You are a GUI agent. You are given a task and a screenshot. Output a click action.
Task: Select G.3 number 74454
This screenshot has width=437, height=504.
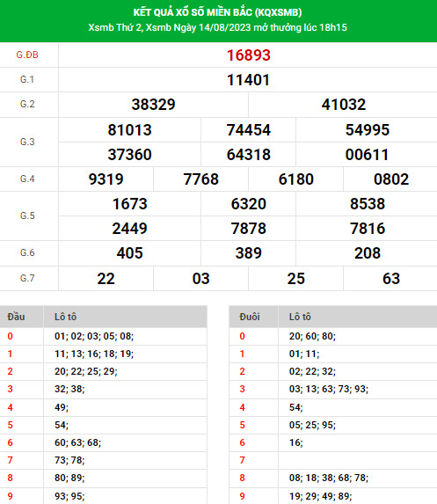pos(248,130)
